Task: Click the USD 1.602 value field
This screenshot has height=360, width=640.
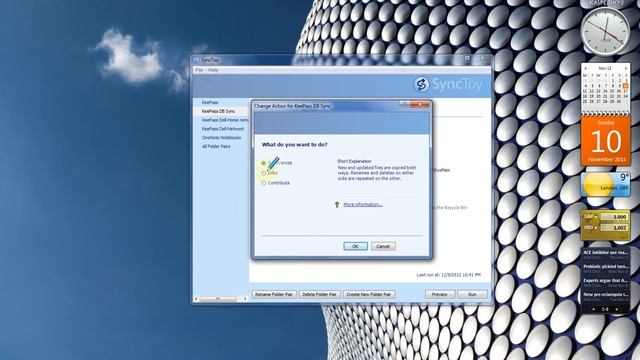Action: (x=614, y=227)
